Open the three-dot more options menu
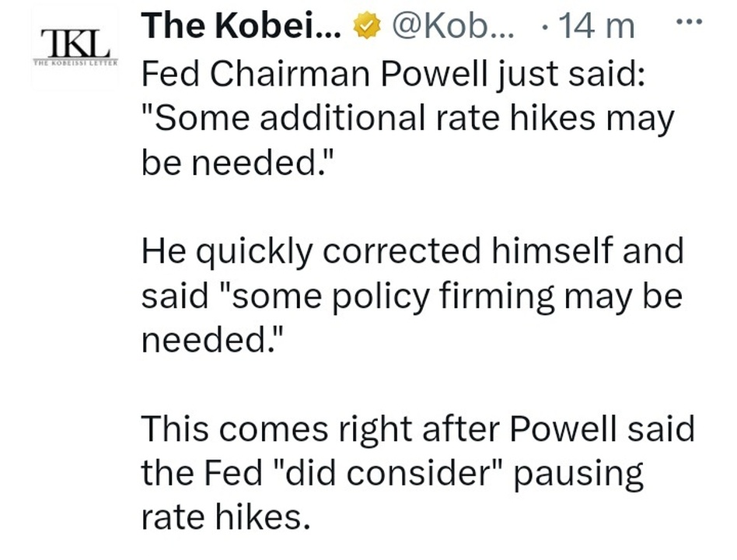 (689, 21)
